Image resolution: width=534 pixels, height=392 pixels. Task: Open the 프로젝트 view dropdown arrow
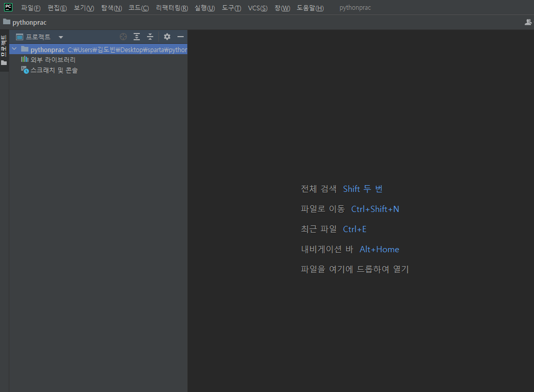click(x=60, y=37)
